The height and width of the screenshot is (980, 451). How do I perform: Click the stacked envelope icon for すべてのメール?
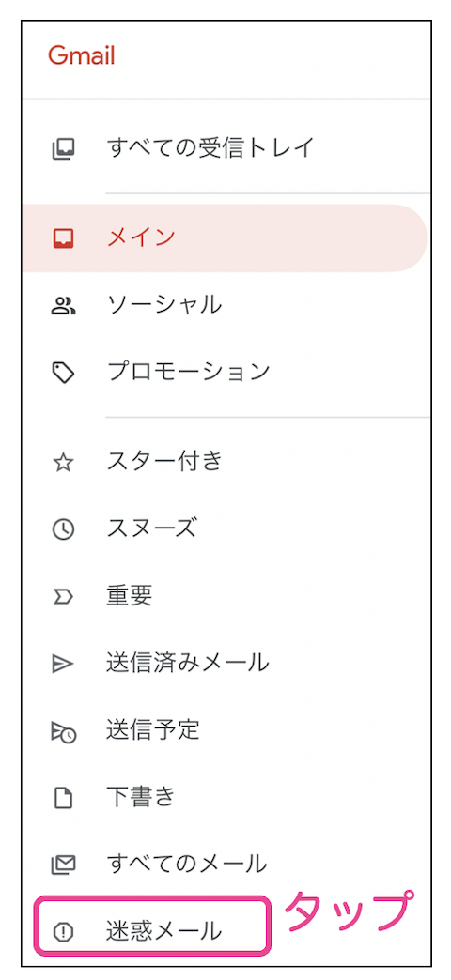[x=63, y=865]
